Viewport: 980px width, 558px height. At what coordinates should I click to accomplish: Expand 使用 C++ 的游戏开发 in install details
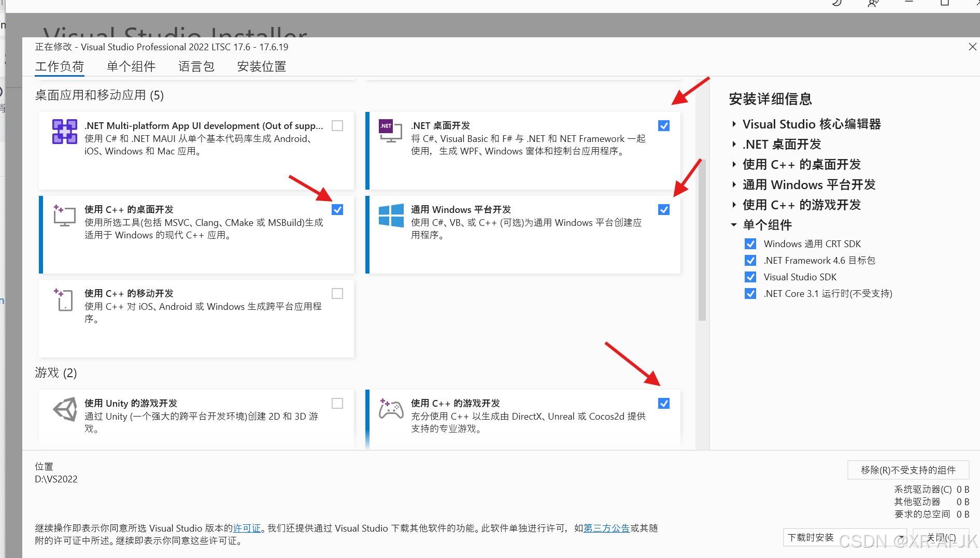(734, 205)
